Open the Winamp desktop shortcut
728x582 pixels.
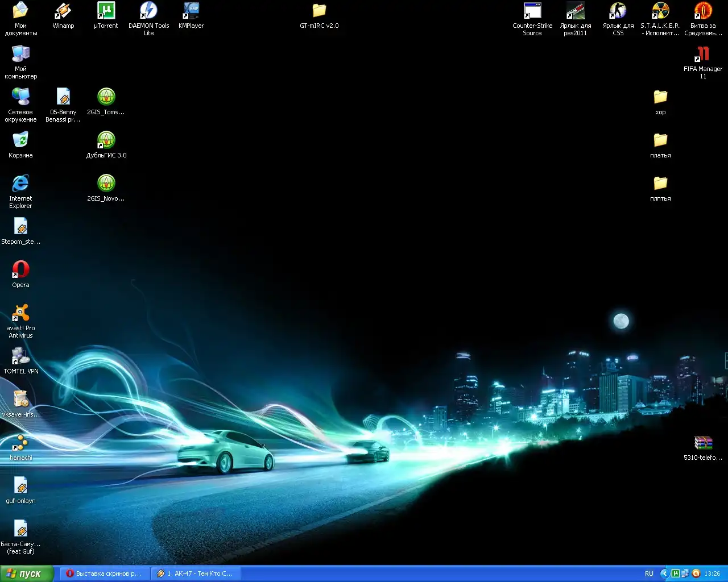click(63, 11)
